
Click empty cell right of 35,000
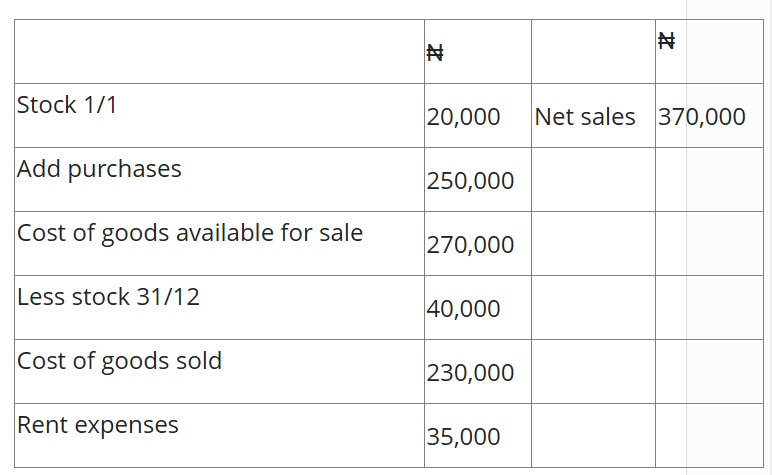coord(593,436)
